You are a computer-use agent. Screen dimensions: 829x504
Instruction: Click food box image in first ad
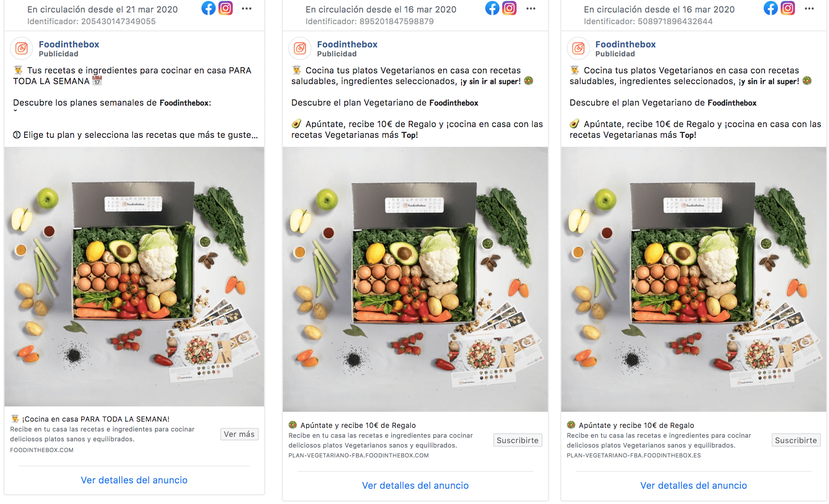coord(134,277)
